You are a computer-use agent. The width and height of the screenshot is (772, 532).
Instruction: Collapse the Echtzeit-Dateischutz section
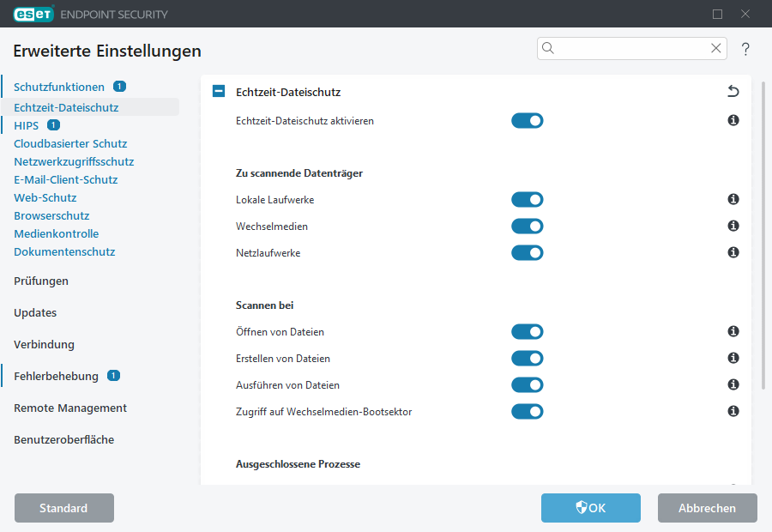tap(218, 90)
